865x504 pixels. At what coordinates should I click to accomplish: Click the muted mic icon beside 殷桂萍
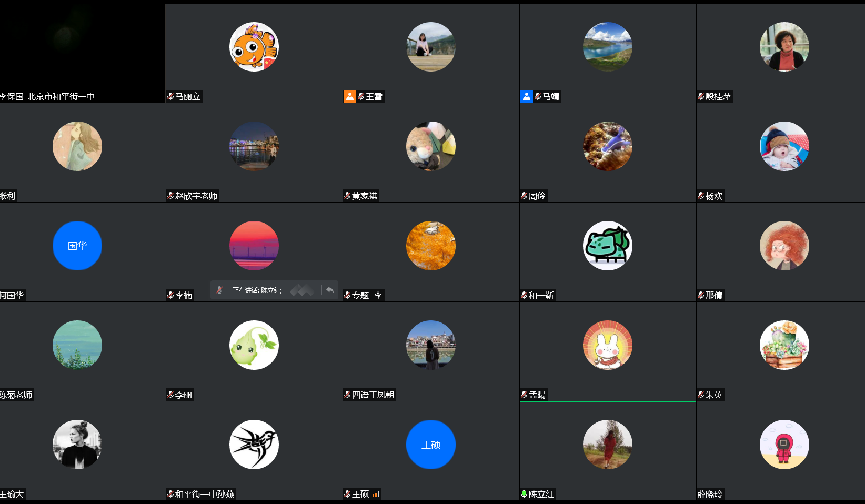click(701, 96)
